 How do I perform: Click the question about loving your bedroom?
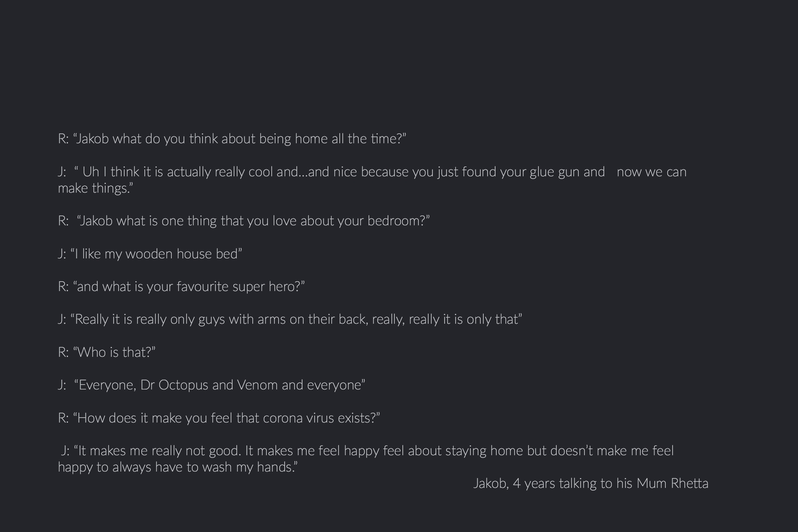[x=244, y=221]
